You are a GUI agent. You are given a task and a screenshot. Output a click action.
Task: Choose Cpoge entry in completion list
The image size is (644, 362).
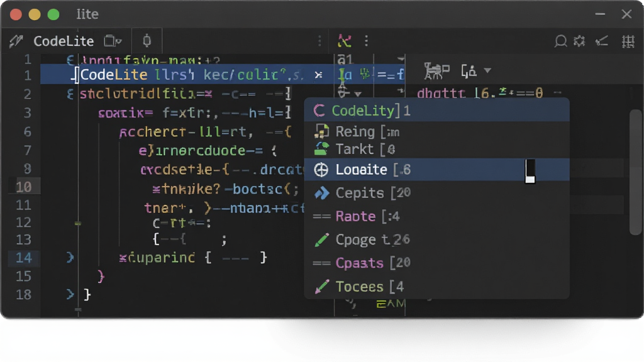(x=436, y=239)
